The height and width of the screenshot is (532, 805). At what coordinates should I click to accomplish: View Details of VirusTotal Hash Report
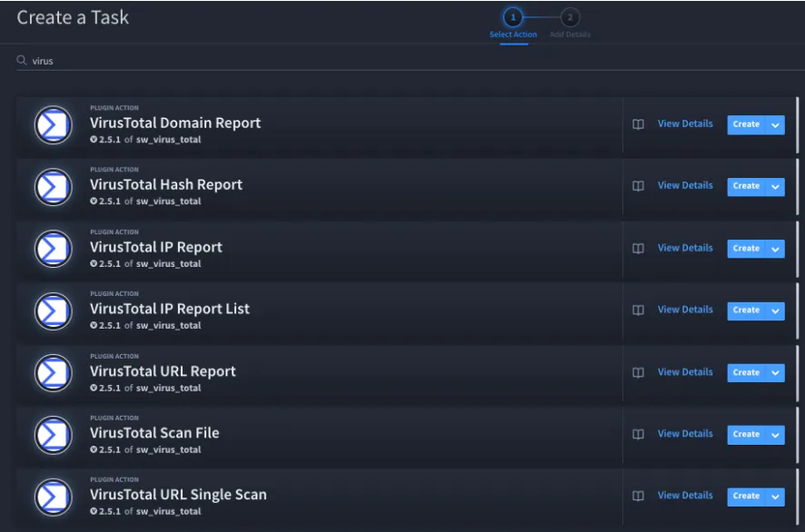pos(685,185)
